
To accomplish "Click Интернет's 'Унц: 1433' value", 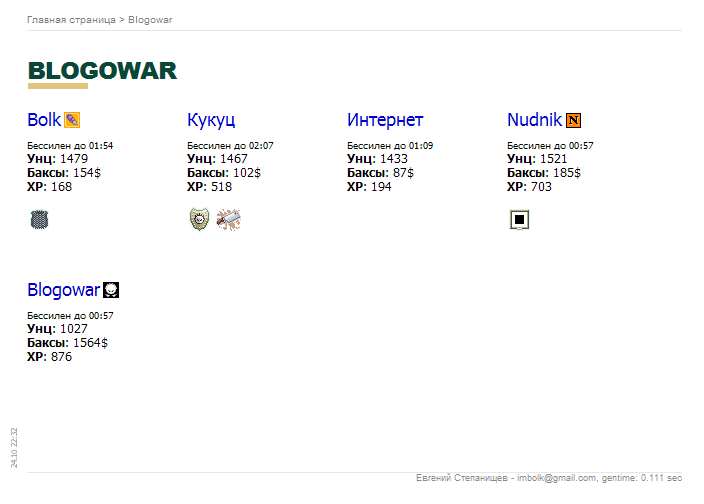I will [x=377, y=159].
